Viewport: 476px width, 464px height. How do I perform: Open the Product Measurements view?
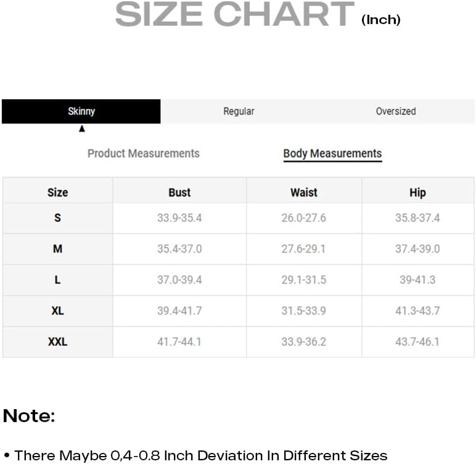coord(144,153)
